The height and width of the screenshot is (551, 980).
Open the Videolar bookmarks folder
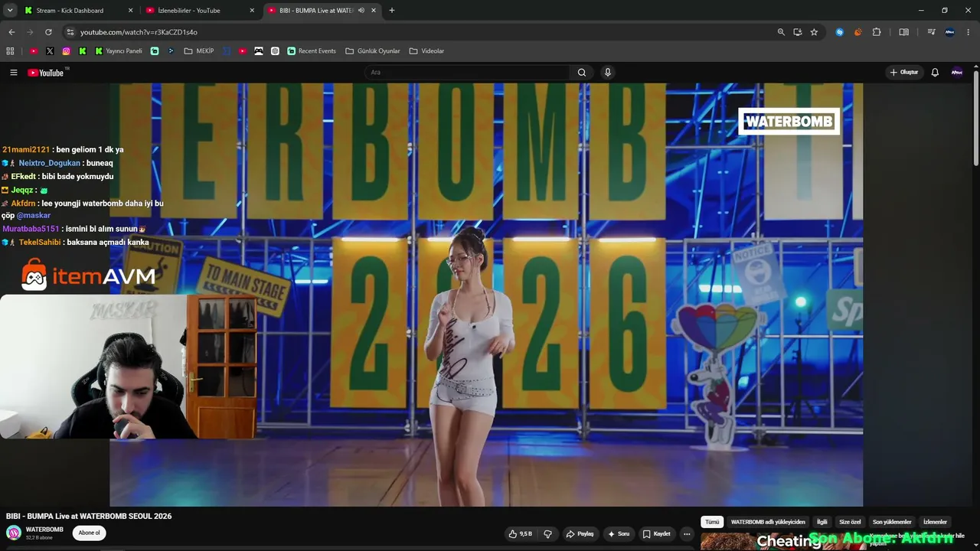pos(426,51)
